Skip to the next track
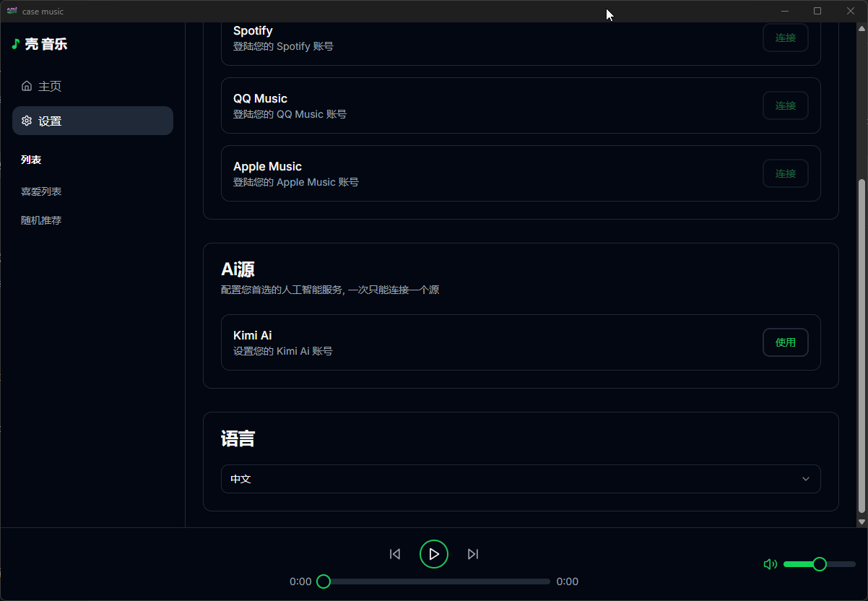 (x=473, y=554)
